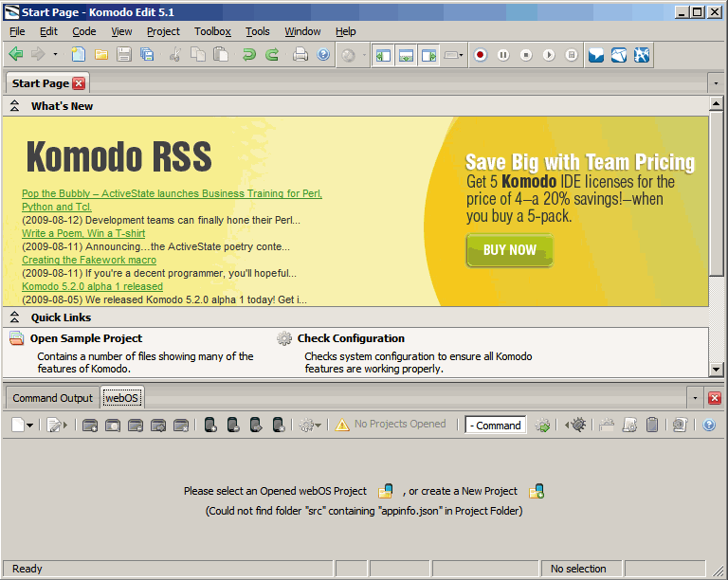Open the Toolbox menu

[212, 31]
